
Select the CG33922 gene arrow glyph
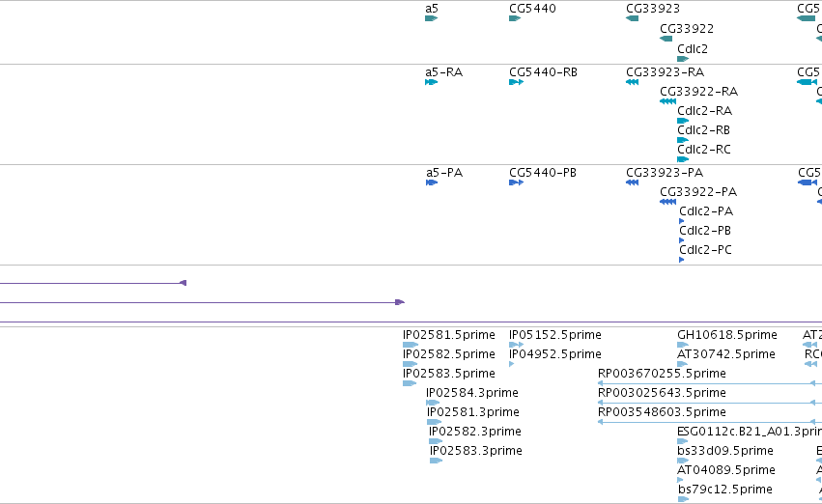666,39
